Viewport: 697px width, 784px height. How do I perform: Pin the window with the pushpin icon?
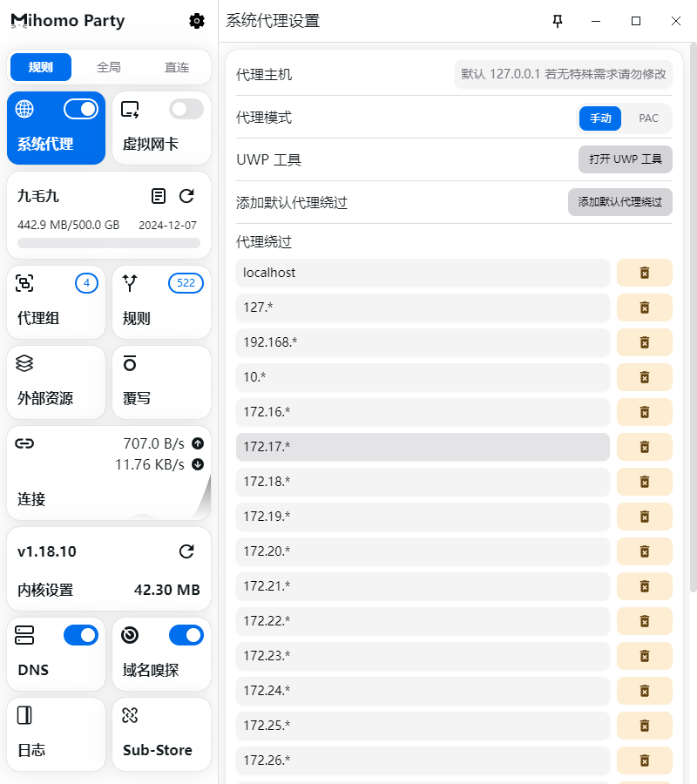pyautogui.click(x=558, y=21)
